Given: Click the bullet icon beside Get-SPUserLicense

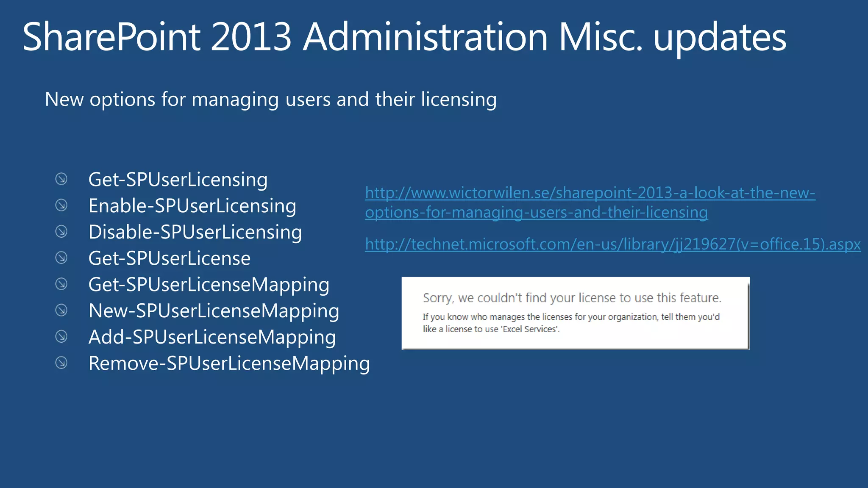Looking at the screenshot, I should pyautogui.click(x=61, y=258).
